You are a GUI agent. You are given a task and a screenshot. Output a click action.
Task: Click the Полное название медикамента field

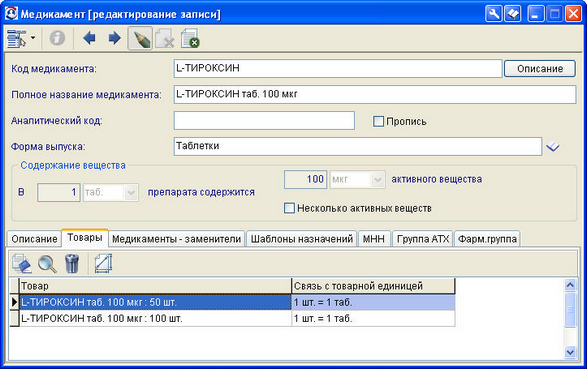(x=375, y=94)
